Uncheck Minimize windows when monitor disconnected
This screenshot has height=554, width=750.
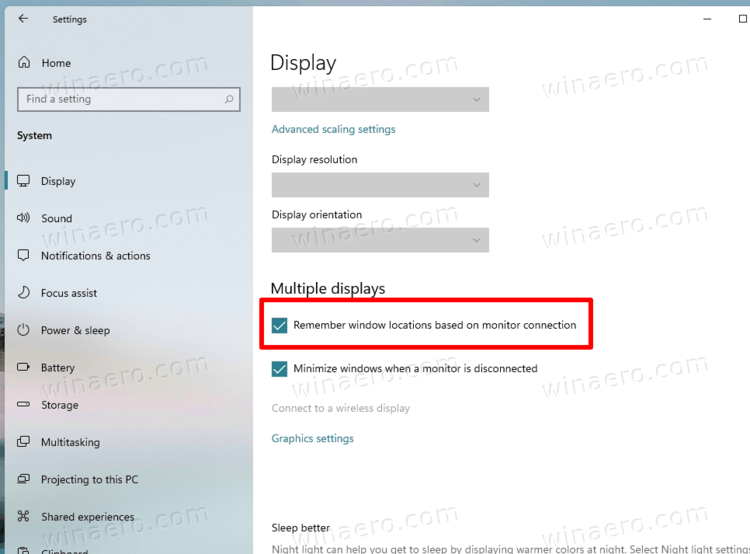tap(280, 368)
